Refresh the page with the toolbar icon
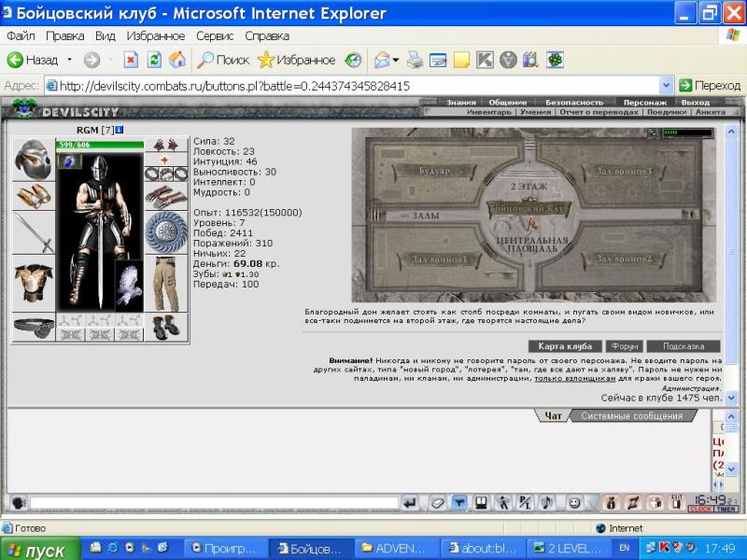Image resolution: width=747 pixels, height=560 pixels. coord(154,60)
